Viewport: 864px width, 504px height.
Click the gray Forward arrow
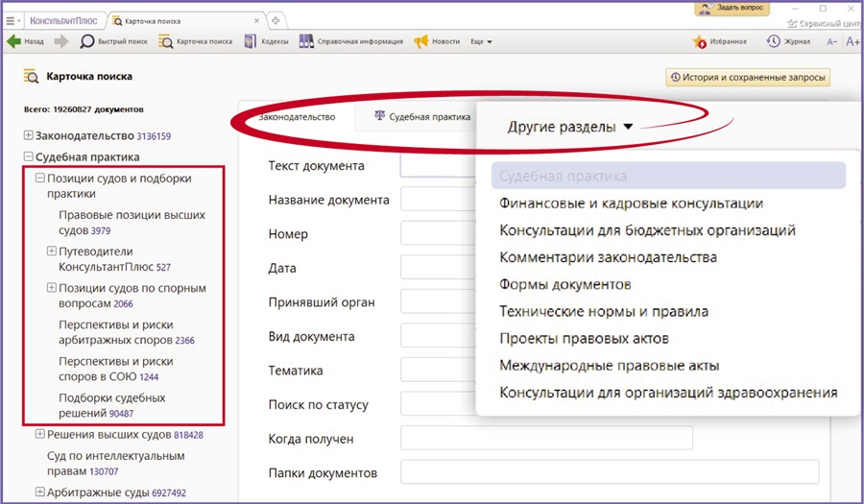coord(61,41)
